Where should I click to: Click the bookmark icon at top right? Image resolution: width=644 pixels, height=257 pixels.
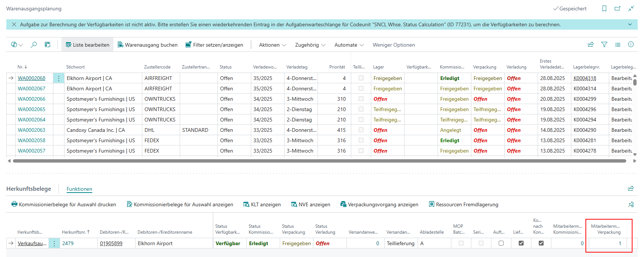pyautogui.click(x=604, y=9)
